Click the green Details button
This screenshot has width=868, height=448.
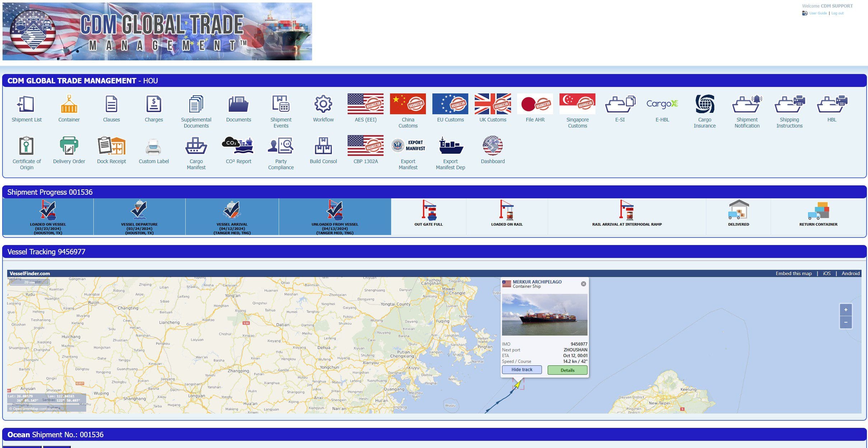(567, 370)
